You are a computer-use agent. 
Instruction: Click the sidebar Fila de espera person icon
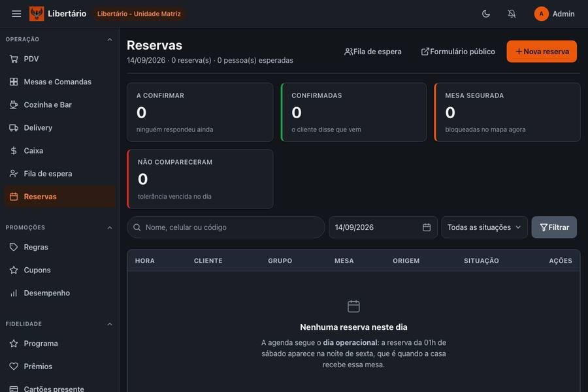pyautogui.click(x=14, y=173)
